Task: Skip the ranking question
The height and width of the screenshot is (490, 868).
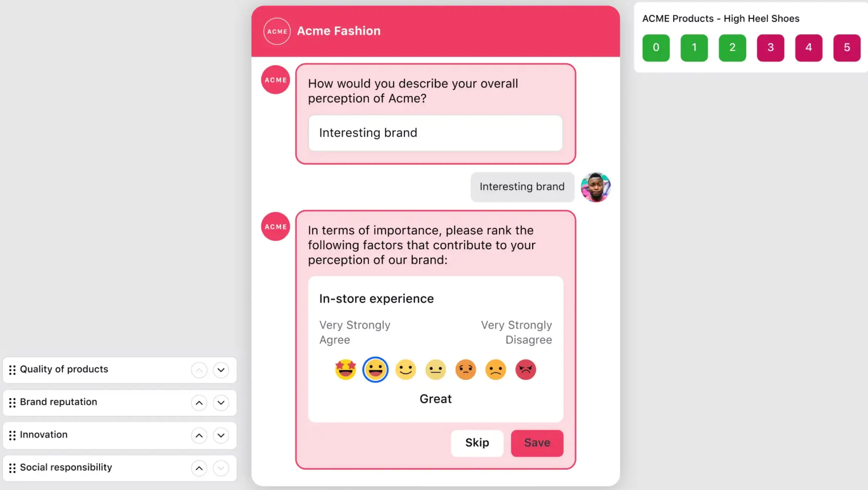Action: (477, 443)
